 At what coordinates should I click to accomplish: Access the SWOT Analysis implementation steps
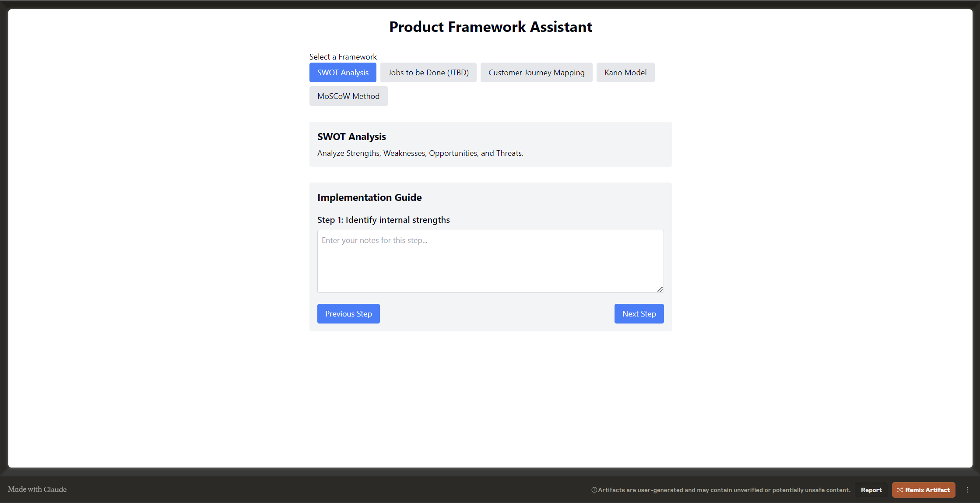(x=342, y=72)
